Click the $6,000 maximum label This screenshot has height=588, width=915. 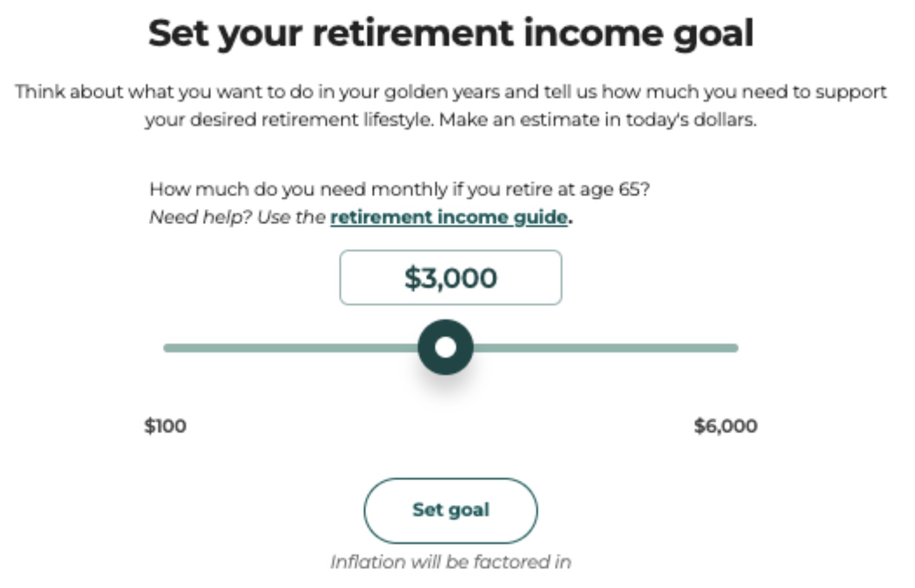(x=725, y=426)
